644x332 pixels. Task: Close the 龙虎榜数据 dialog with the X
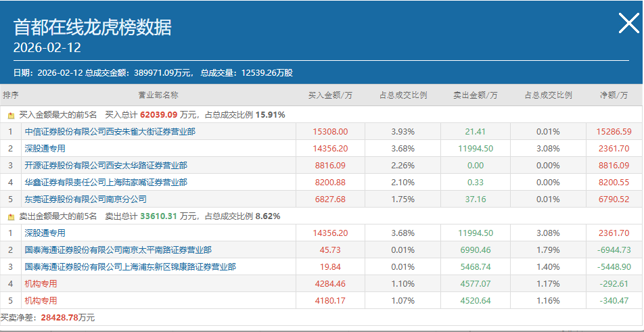629,23
